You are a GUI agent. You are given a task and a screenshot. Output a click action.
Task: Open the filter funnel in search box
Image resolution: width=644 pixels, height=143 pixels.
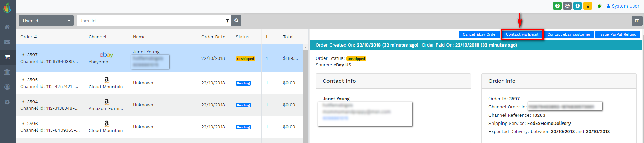click(x=227, y=21)
